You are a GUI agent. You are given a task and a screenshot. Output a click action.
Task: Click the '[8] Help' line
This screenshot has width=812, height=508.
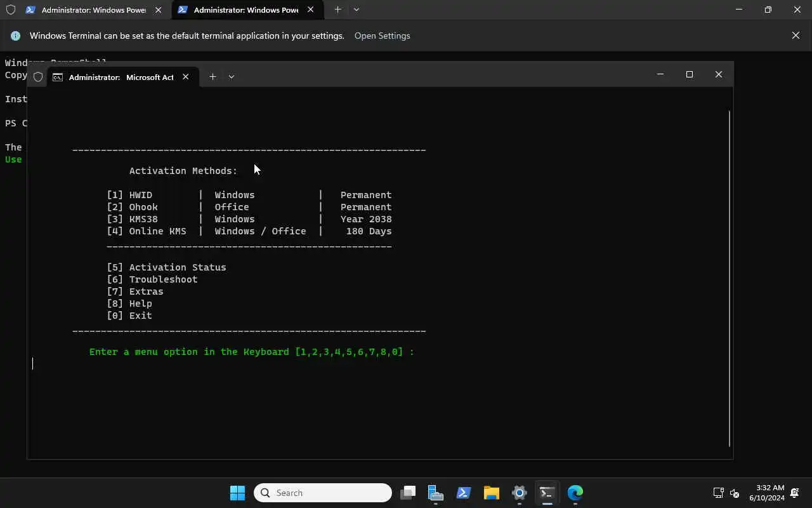129,304
